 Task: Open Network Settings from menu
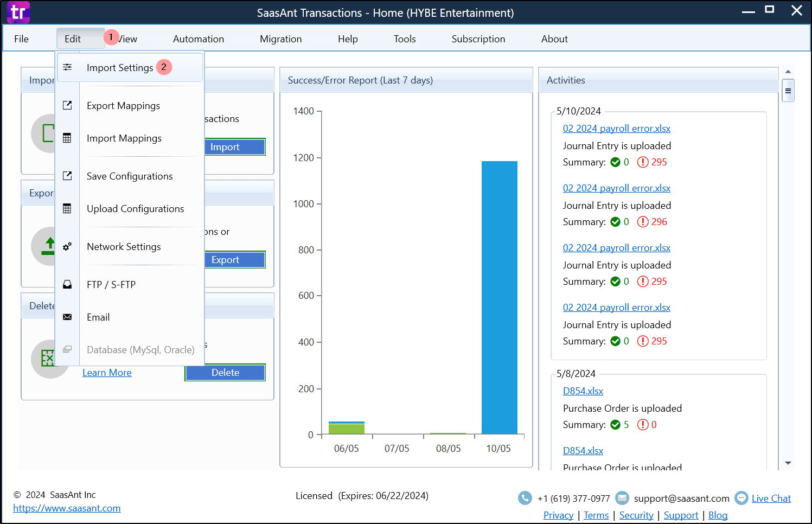pyautogui.click(x=130, y=246)
